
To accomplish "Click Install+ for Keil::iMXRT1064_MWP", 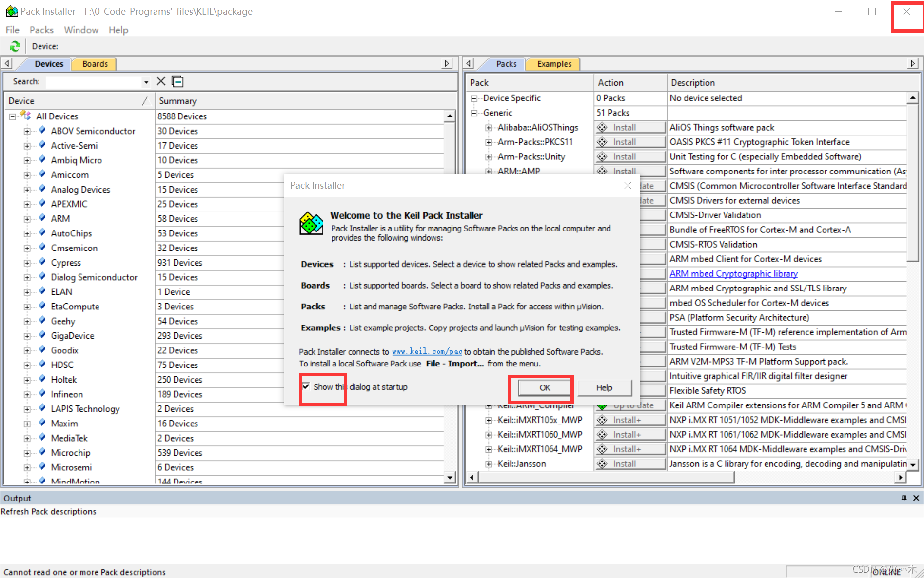I will tap(630, 449).
